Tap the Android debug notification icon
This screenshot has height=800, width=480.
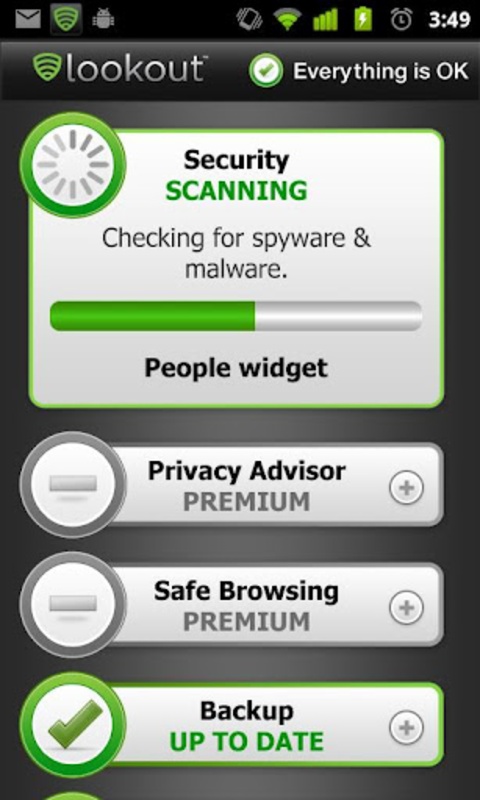pyautogui.click(x=103, y=19)
